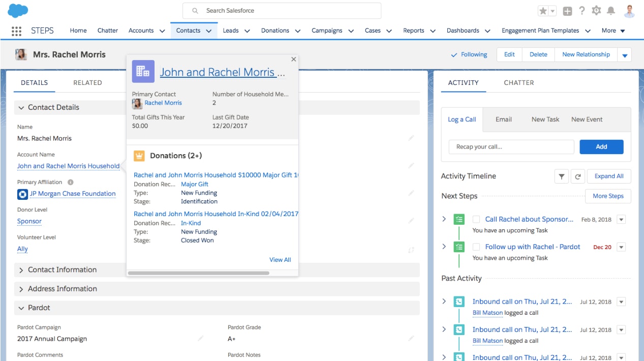Expand the Contact Information section
The height and width of the screenshot is (361, 644).
click(x=21, y=270)
